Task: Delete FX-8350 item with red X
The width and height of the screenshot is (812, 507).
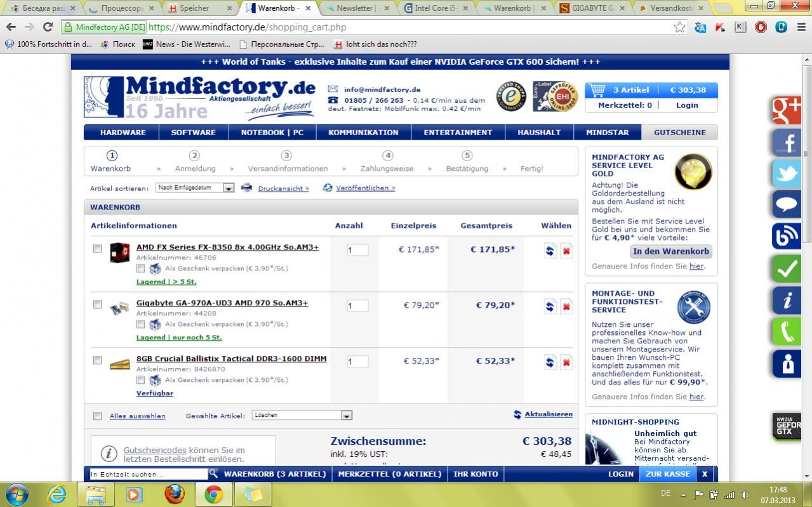Action: (566, 251)
